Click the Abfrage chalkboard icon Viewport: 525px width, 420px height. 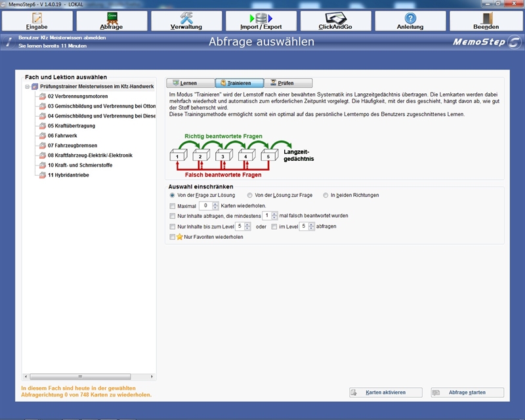click(112, 18)
